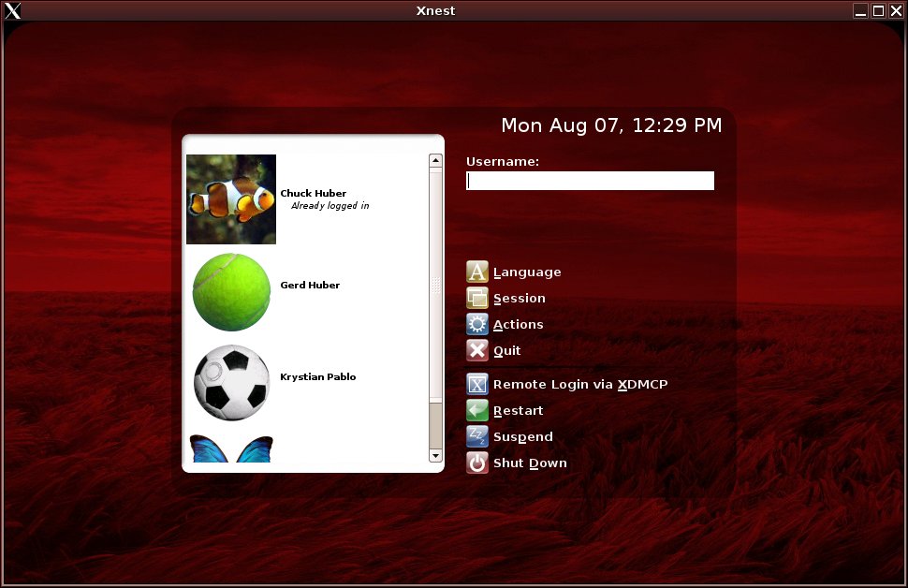Open the Language menu label

click(x=527, y=272)
